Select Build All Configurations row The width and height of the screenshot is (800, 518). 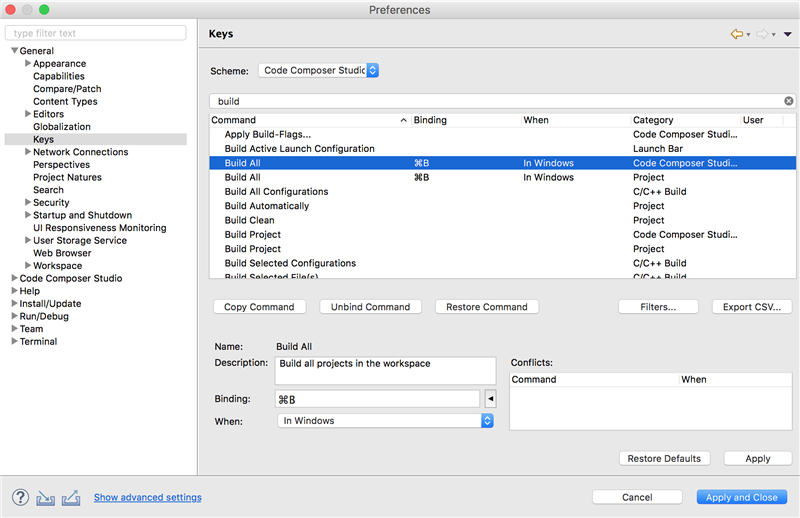pyautogui.click(x=503, y=191)
